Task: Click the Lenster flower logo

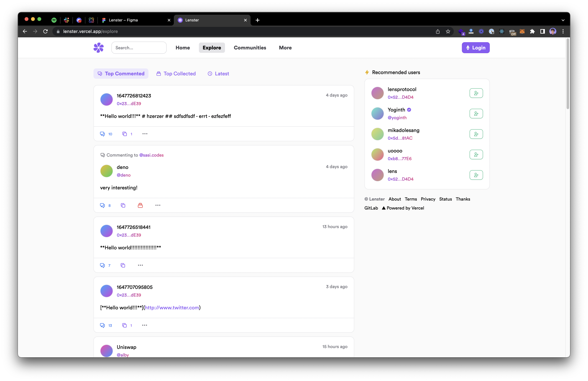Action: click(98, 48)
